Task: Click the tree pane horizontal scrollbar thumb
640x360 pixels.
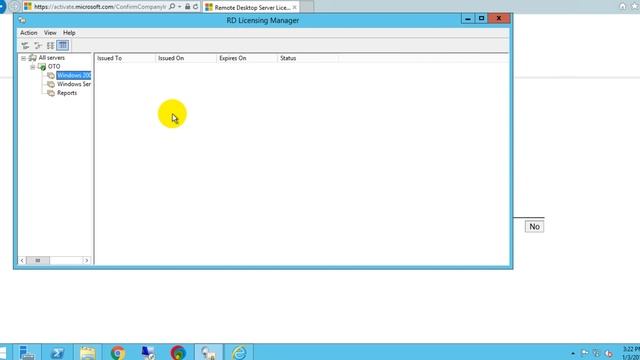Action: (38, 260)
